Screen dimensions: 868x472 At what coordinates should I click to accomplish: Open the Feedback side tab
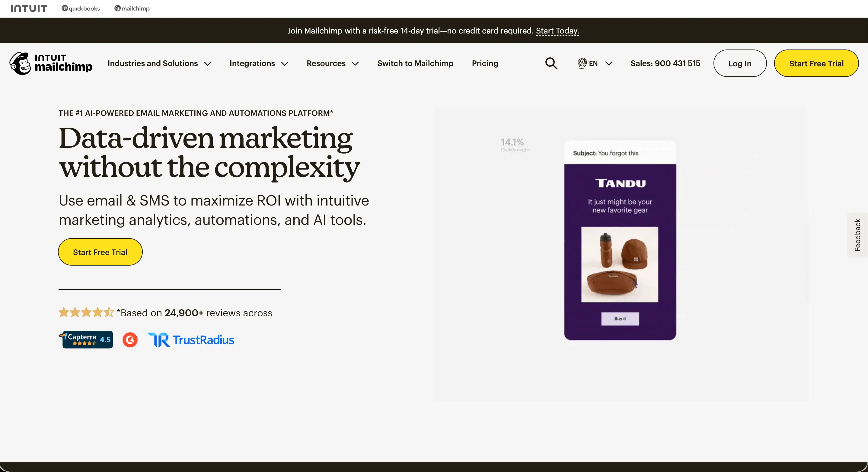[857, 235]
